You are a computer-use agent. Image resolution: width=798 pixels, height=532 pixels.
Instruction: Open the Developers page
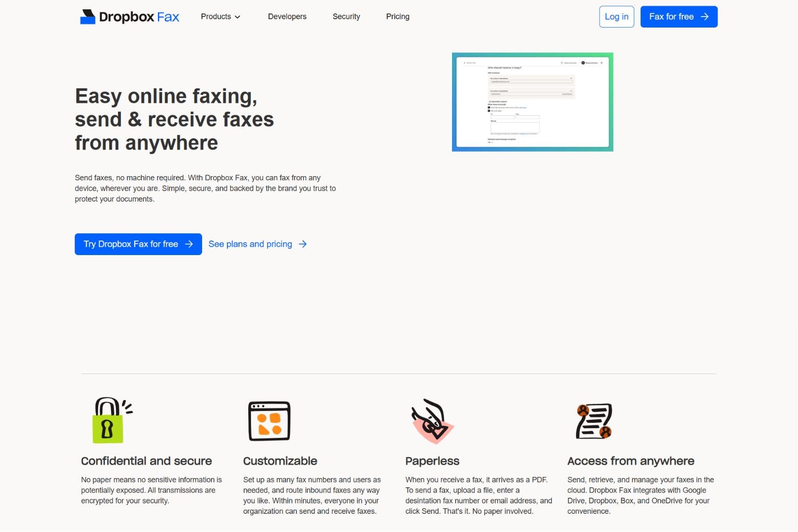(287, 17)
